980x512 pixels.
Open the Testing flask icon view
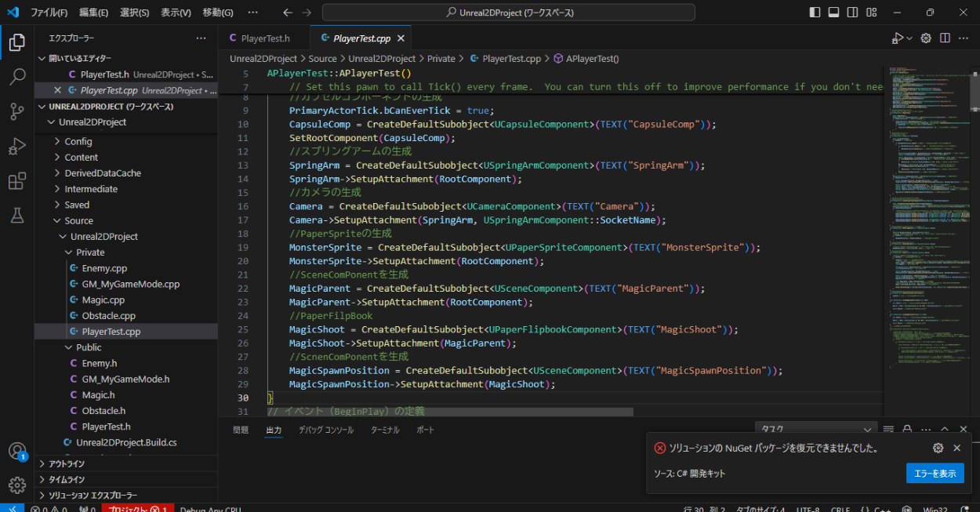(x=16, y=216)
